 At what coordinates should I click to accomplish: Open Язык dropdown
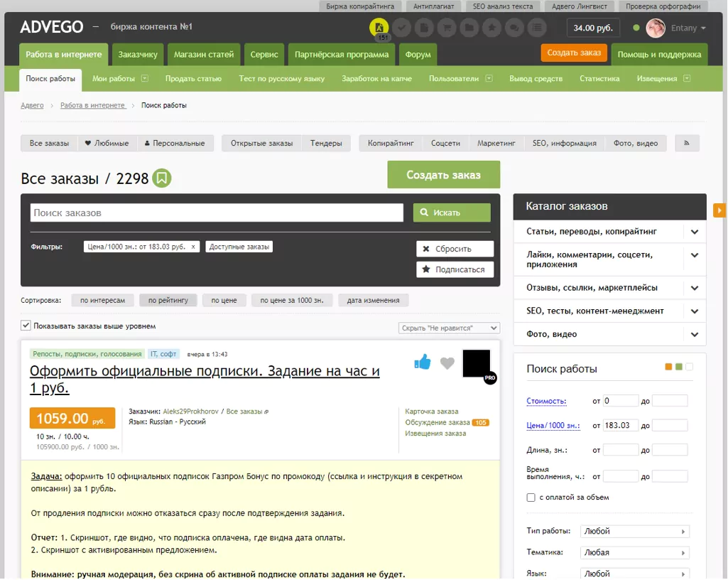(635, 574)
